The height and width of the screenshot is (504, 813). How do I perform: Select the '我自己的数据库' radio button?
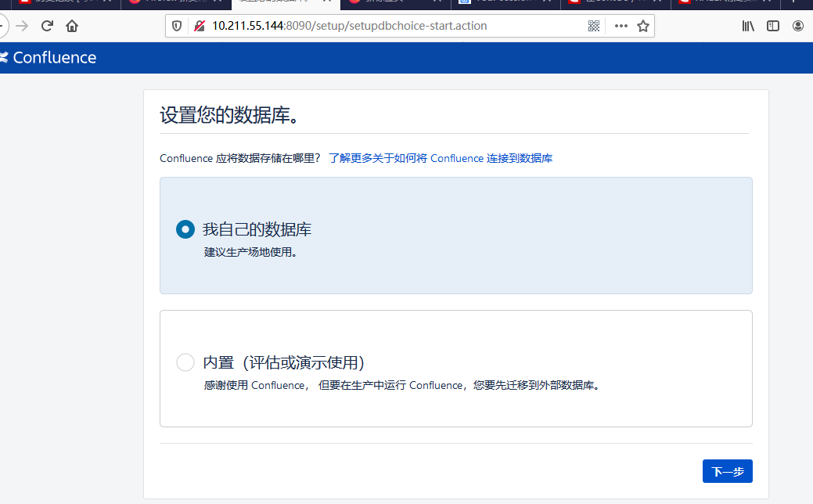(185, 229)
